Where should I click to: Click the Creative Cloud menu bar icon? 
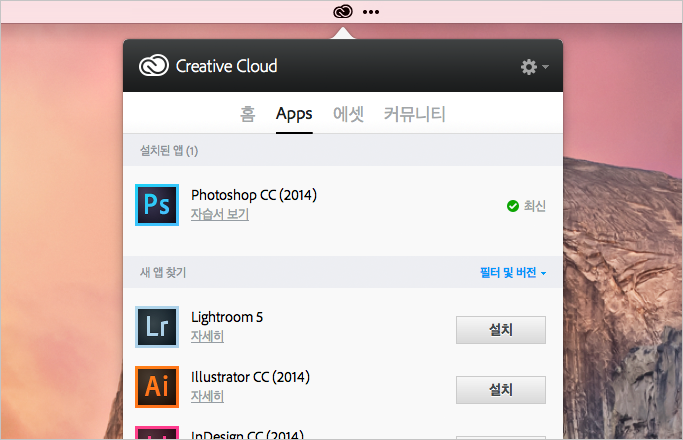point(343,12)
